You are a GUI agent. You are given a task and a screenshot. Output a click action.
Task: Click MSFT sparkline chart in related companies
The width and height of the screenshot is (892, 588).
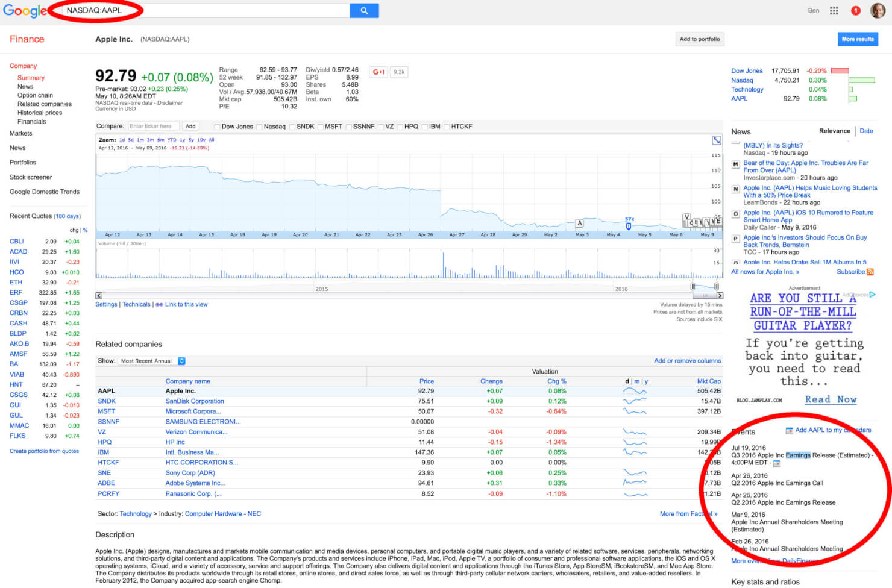click(x=635, y=411)
